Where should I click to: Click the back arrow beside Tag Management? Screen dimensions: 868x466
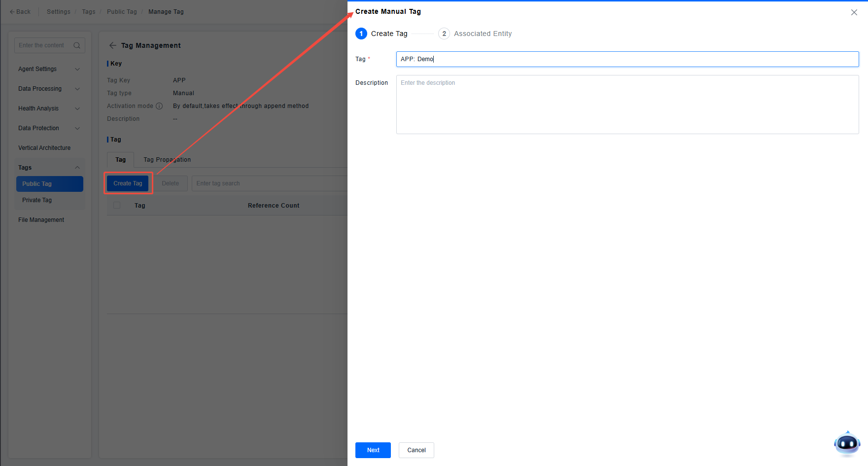click(x=113, y=45)
